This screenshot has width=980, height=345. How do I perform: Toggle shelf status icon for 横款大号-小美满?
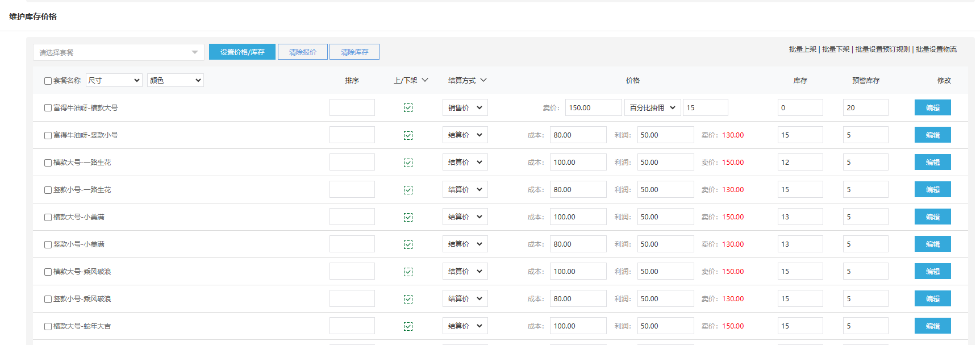pos(408,217)
